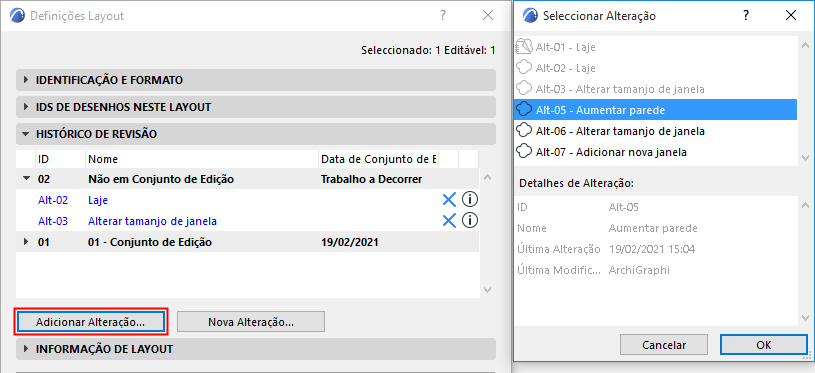Image resolution: width=815 pixels, height=373 pixels.
Task: Click blue 'Alterar tamanjo de janela' in history
Action: [152, 221]
